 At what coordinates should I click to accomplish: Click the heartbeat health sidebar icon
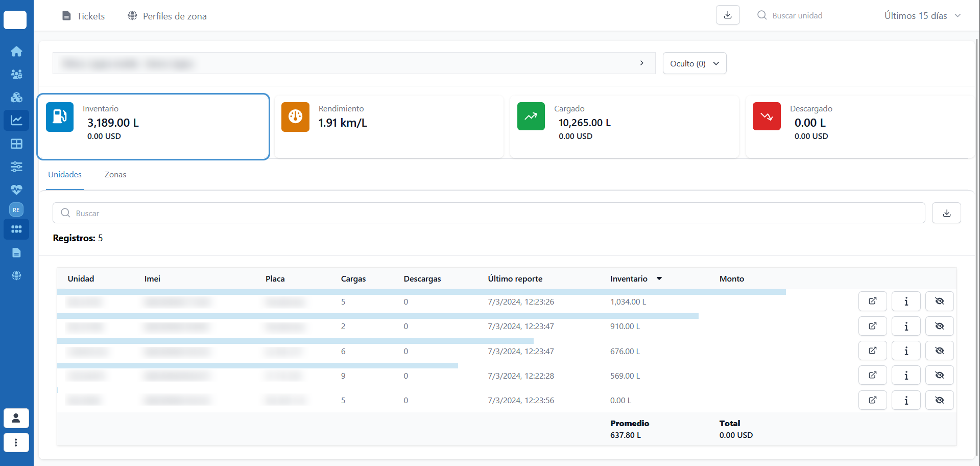16,190
